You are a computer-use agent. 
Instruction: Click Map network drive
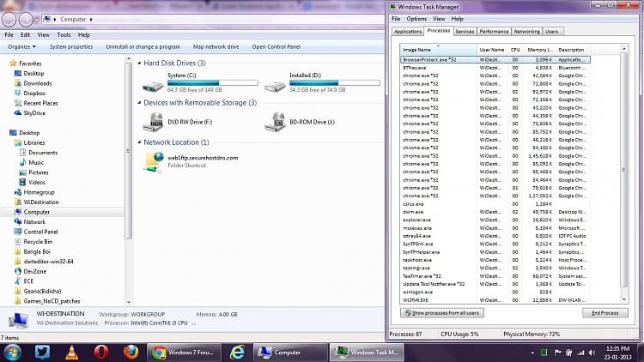[216, 47]
